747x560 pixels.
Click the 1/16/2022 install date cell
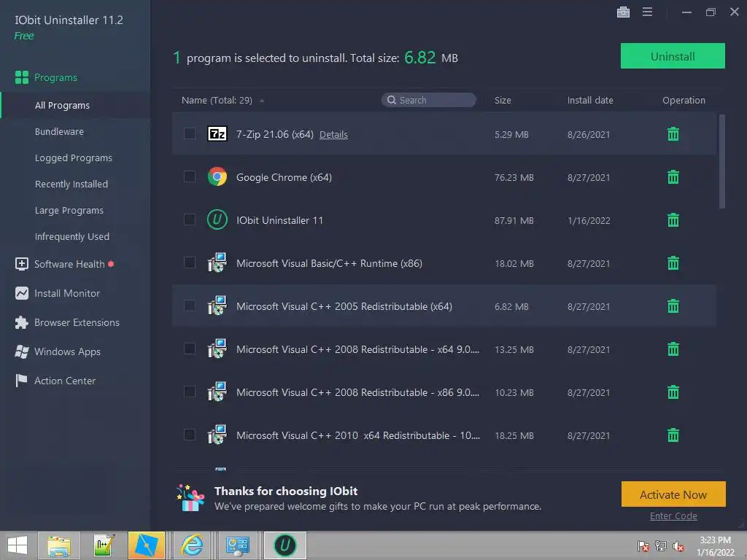pyautogui.click(x=589, y=220)
